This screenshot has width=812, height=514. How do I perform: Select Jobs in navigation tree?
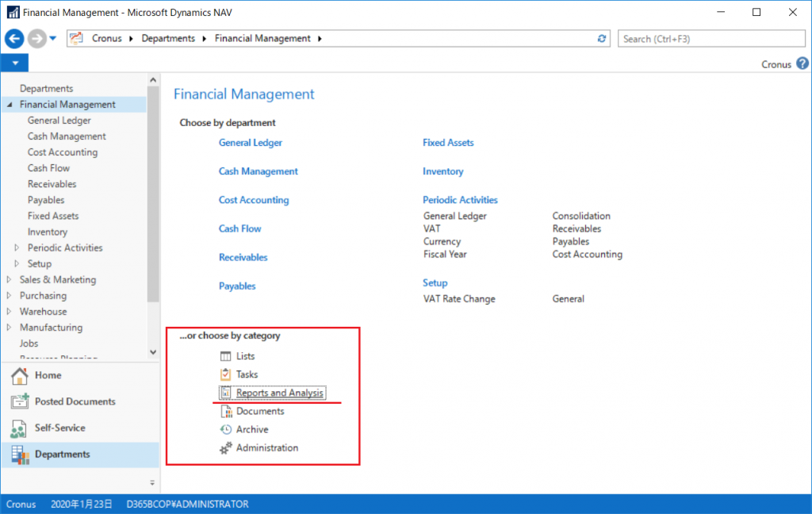(29, 343)
